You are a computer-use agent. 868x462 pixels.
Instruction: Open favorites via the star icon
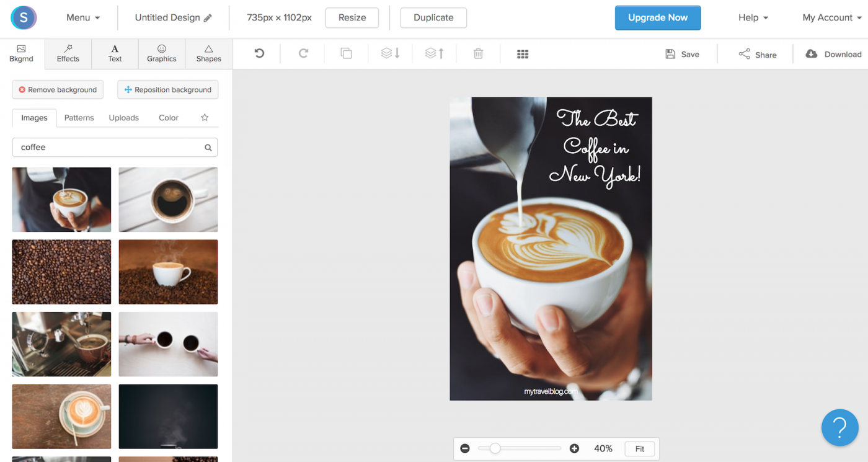[205, 117]
